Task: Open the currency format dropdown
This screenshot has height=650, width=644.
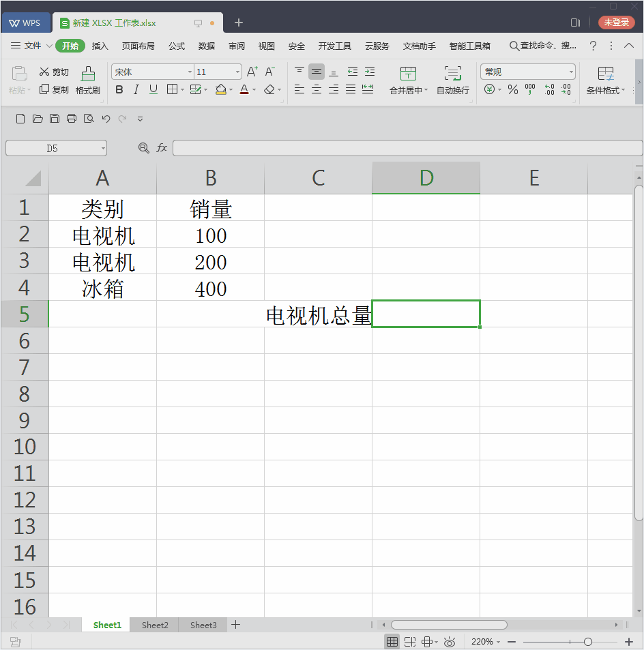Action: pos(499,89)
